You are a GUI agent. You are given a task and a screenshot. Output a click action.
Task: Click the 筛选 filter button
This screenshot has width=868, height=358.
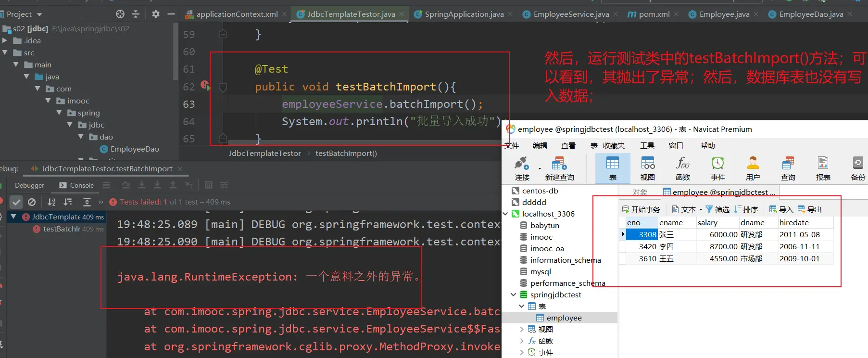click(x=717, y=209)
